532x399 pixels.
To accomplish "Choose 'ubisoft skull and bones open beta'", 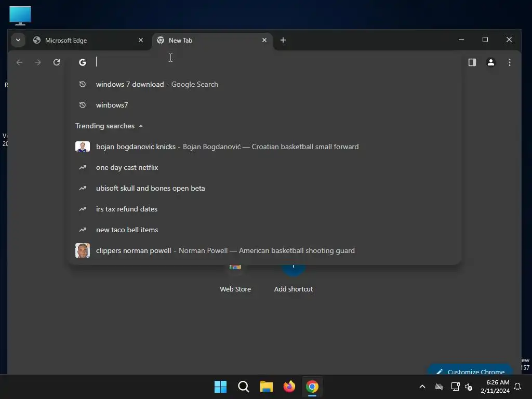I will pos(265,188).
